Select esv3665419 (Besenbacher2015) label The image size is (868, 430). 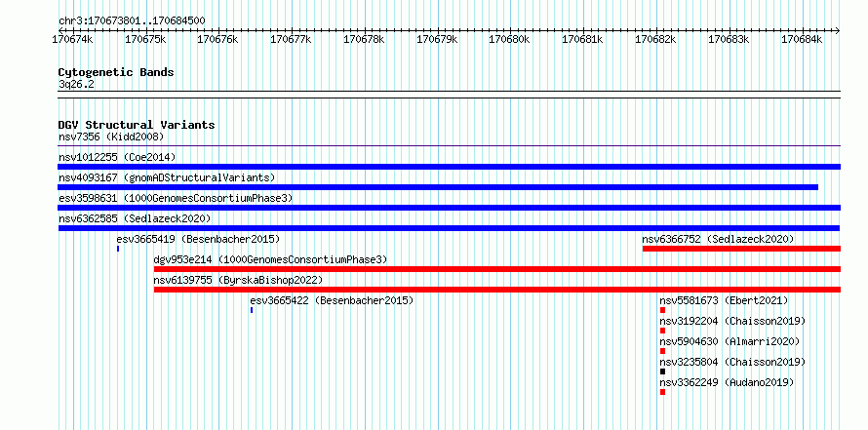198,239
